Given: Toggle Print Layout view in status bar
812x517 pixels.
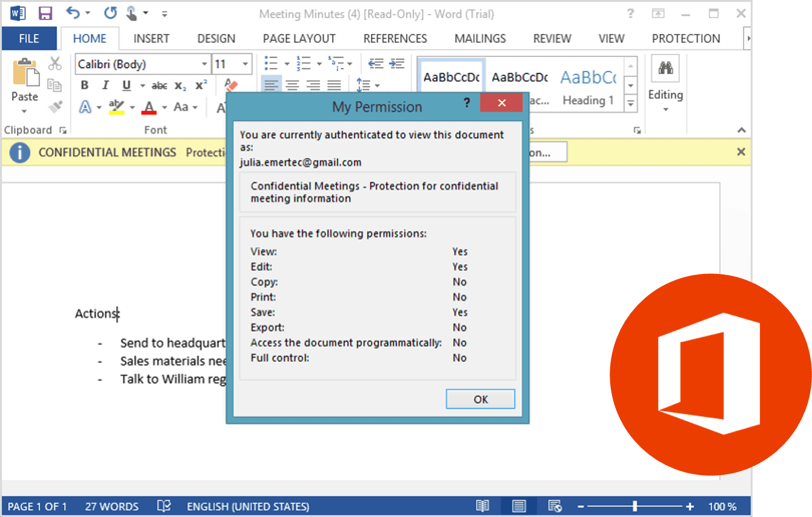Looking at the screenshot, I should pyautogui.click(x=519, y=507).
